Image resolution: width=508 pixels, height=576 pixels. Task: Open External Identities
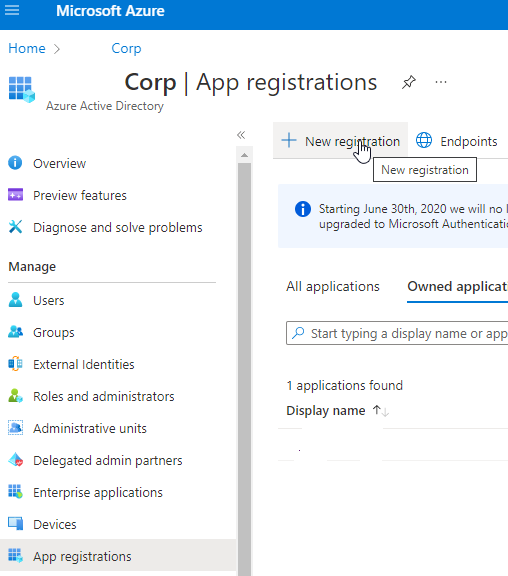pyautogui.click(x=84, y=365)
